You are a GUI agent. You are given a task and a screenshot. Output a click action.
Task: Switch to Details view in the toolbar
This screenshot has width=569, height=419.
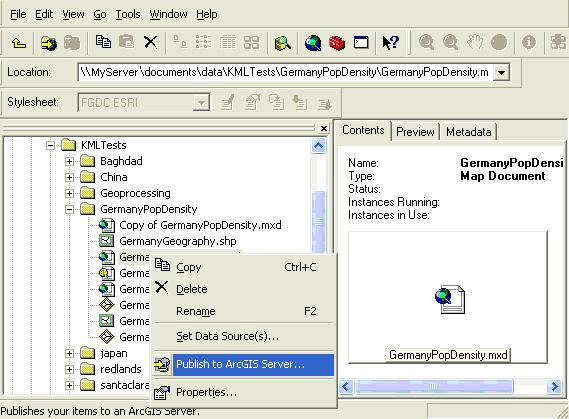(228, 42)
